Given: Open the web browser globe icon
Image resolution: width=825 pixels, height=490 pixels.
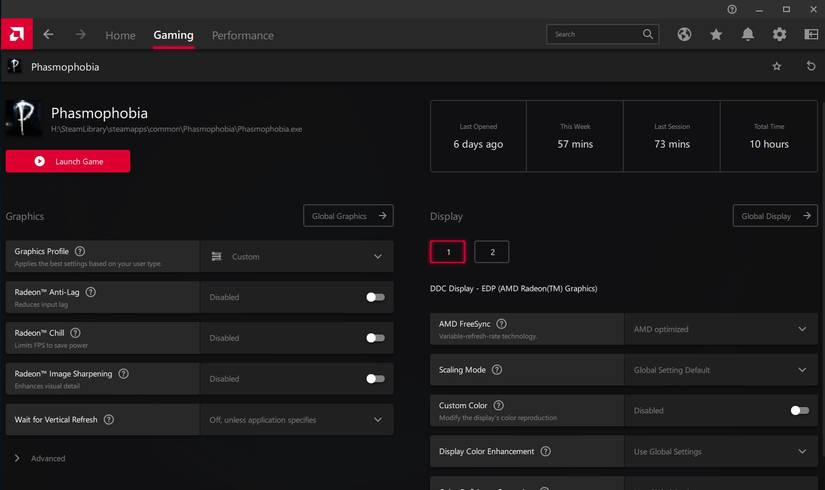Looking at the screenshot, I should point(684,34).
